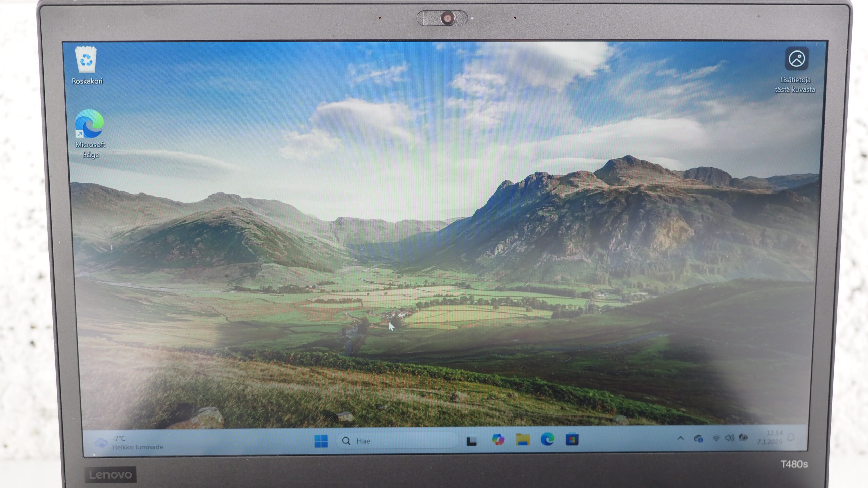Viewport: 868px width, 488px height.
Task: Click the Heikko lumisade weather text
Action: 138,447
